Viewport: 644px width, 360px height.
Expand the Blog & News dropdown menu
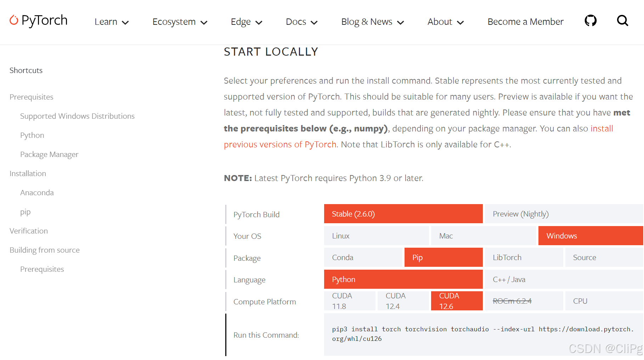tap(373, 22)
